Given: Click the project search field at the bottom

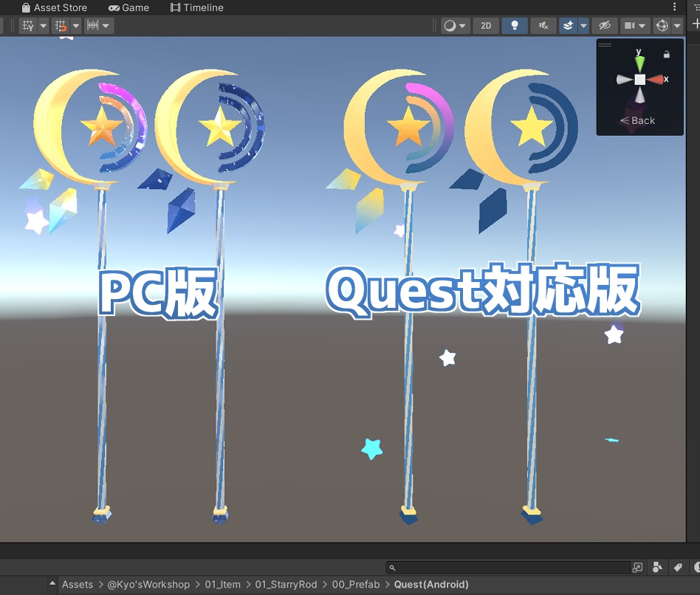Looking at the screenshot, I should [x=509, y=567].
